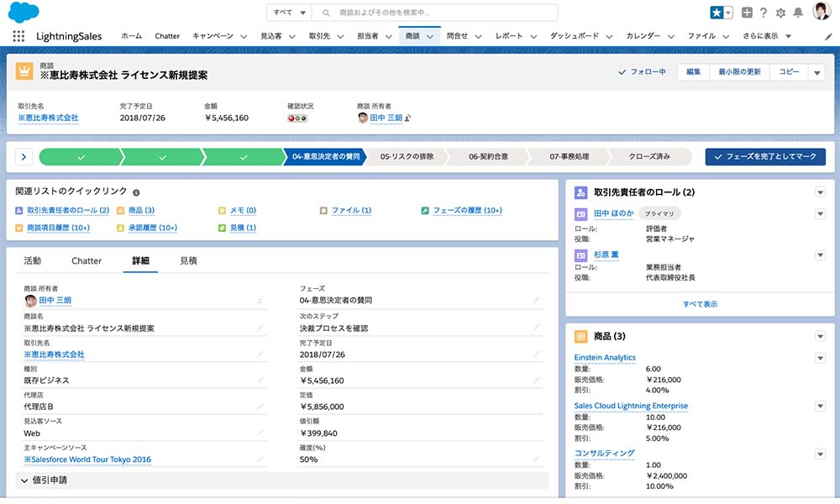Open the help question mark icon
This screenshot has height=504, width=840.
tap(764, 13)
